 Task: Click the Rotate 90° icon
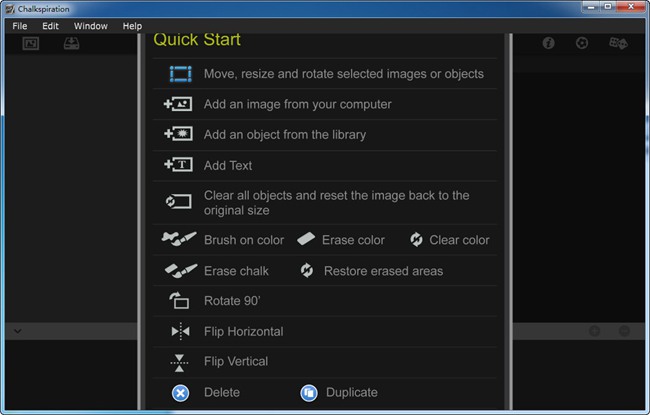point(179,300)
